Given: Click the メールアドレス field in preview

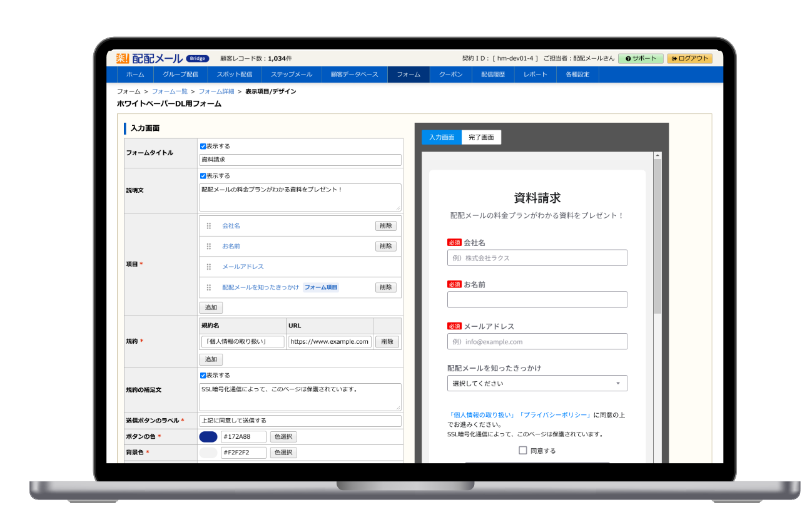Looking at the screenshot, I should (537, 341).
